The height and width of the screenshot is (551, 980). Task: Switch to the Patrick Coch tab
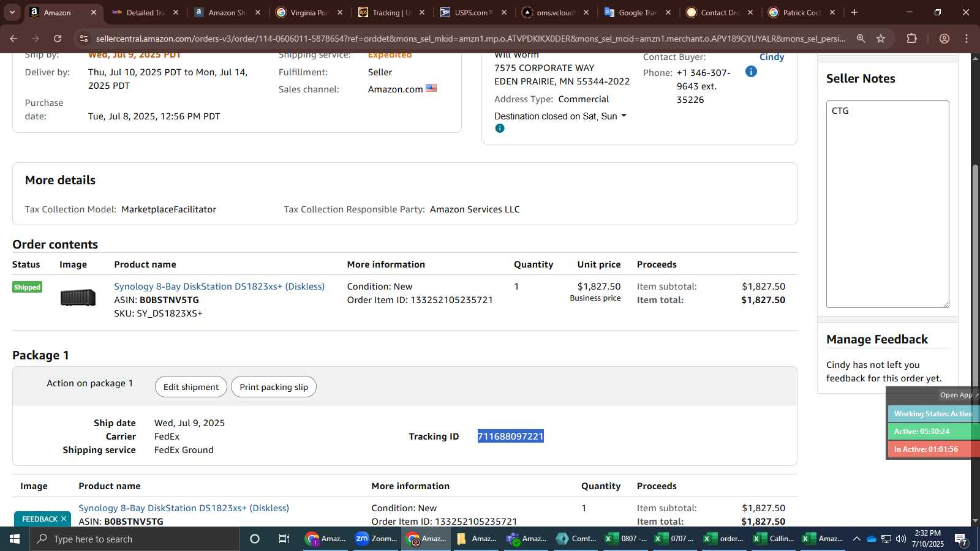coord(802,12)
